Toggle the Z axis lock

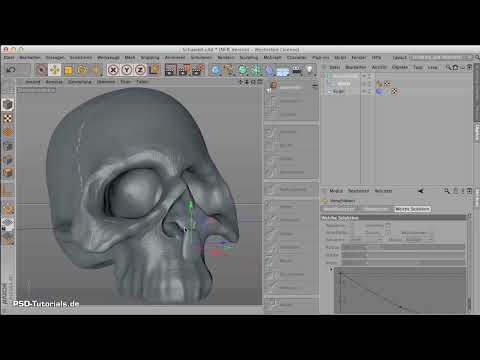pyautogui.click(x=140, y=70)
